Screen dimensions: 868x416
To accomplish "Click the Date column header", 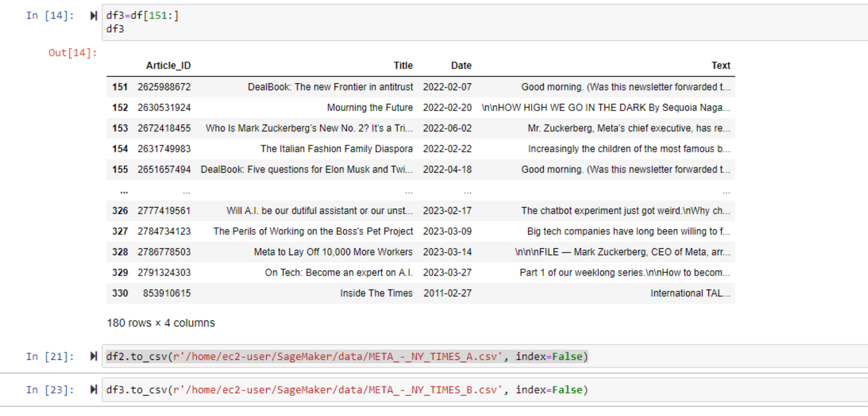I will coord(461,66).
